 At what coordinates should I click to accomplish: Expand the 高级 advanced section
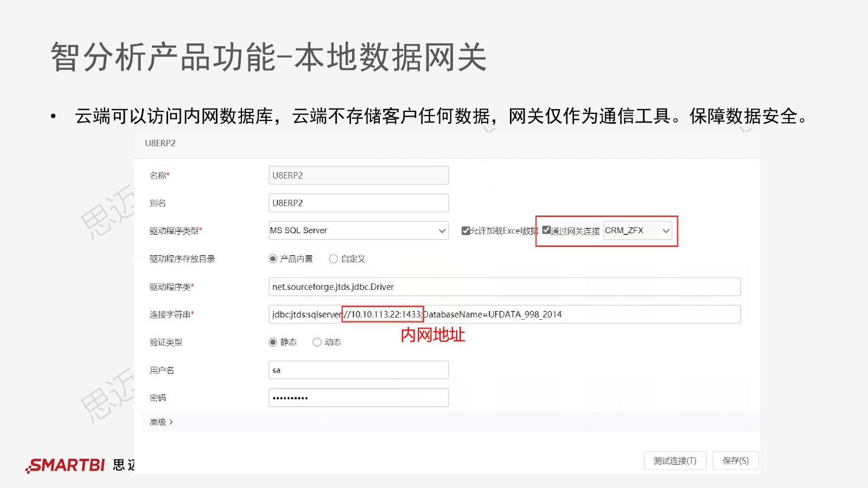click(161, 422)
